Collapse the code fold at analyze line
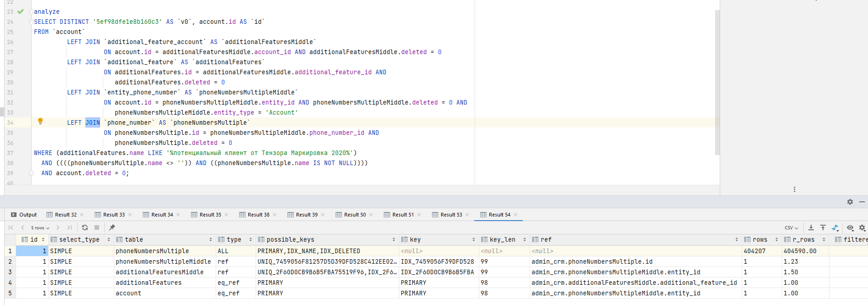This screenshot has width=868, height=305. [31, 12]
